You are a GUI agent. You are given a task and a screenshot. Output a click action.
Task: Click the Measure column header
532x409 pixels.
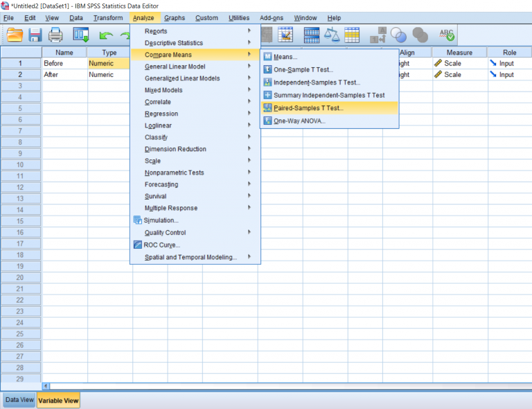tap(459, 53)
